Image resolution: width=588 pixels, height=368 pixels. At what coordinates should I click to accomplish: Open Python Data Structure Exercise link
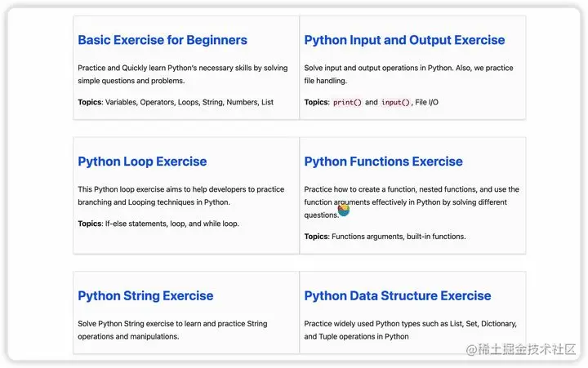coord(398,295)
